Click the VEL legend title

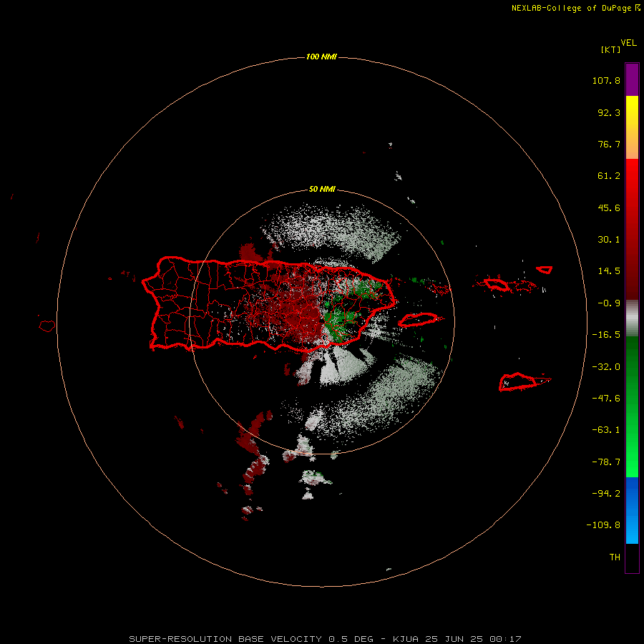pos(628,43)
